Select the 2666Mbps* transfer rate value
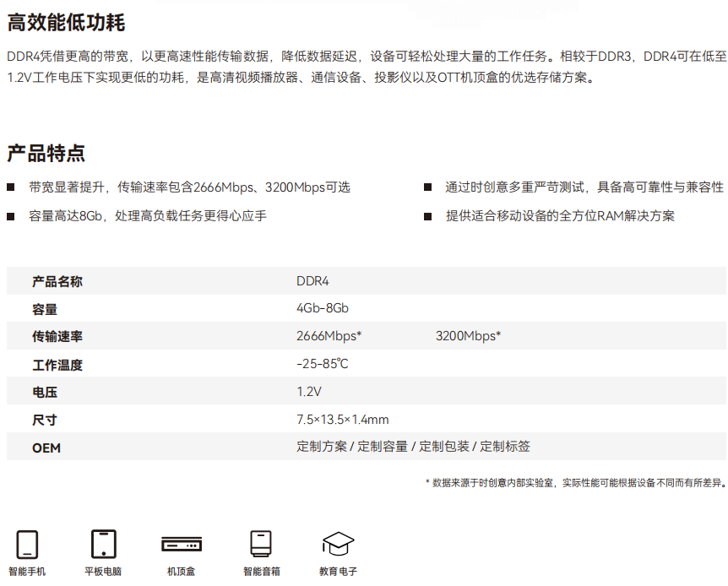Image resolution: width=728 pixels, height=586 pixels. pyautogui.click(x=328, y=336)
